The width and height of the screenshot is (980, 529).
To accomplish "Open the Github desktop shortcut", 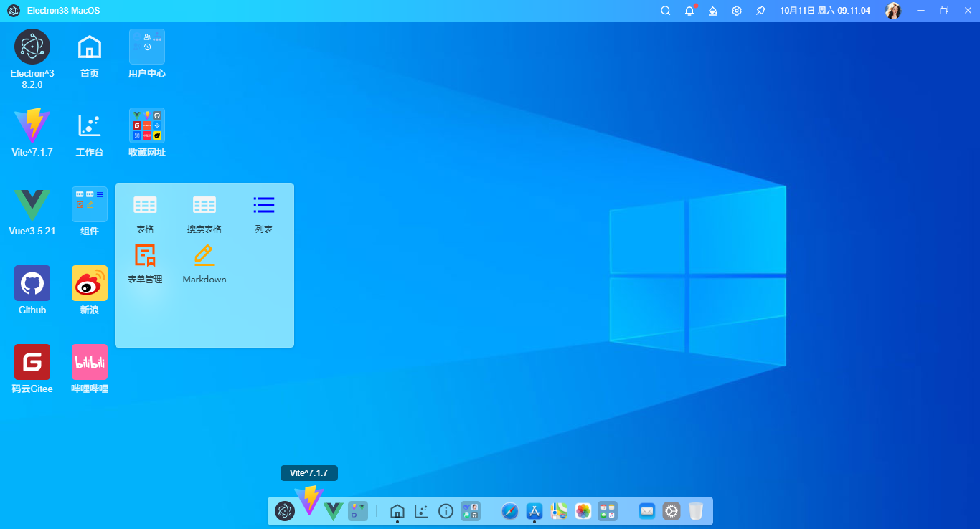I will tap(32, 283).
